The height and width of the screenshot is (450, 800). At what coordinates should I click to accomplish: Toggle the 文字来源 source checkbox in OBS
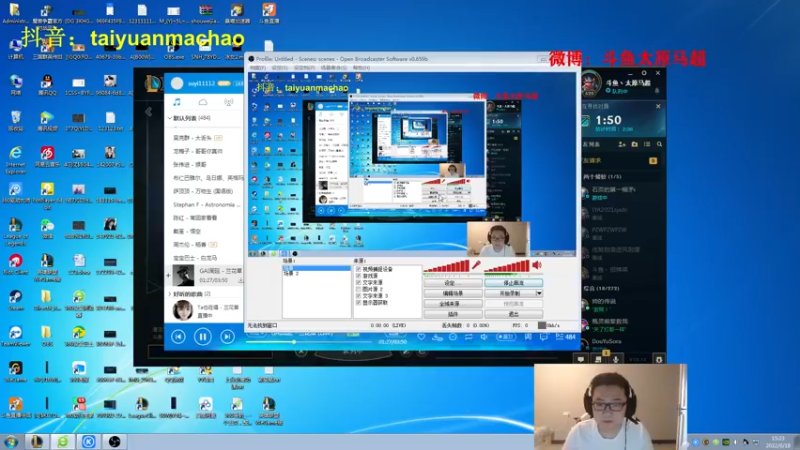pyautogui.click(x=358, y=282)
